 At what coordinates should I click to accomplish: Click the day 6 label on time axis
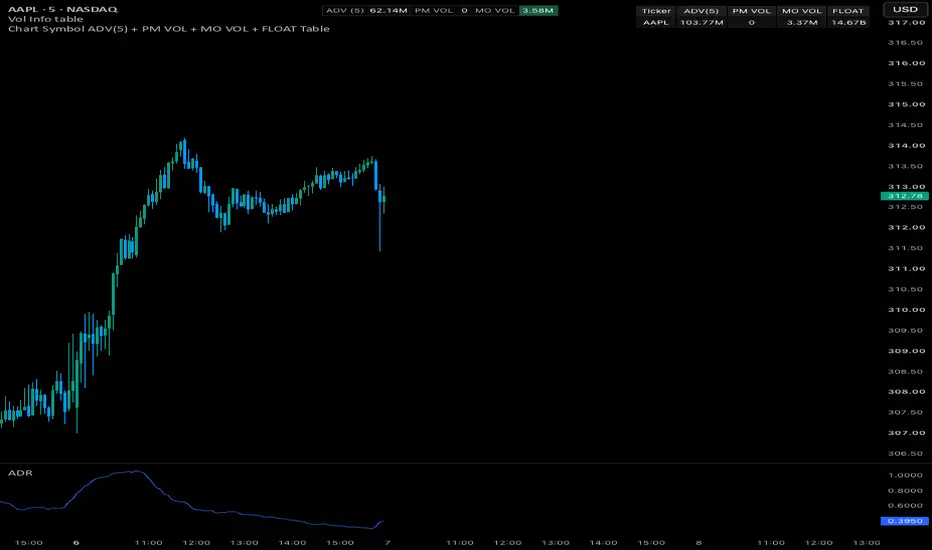click(76, 542)
